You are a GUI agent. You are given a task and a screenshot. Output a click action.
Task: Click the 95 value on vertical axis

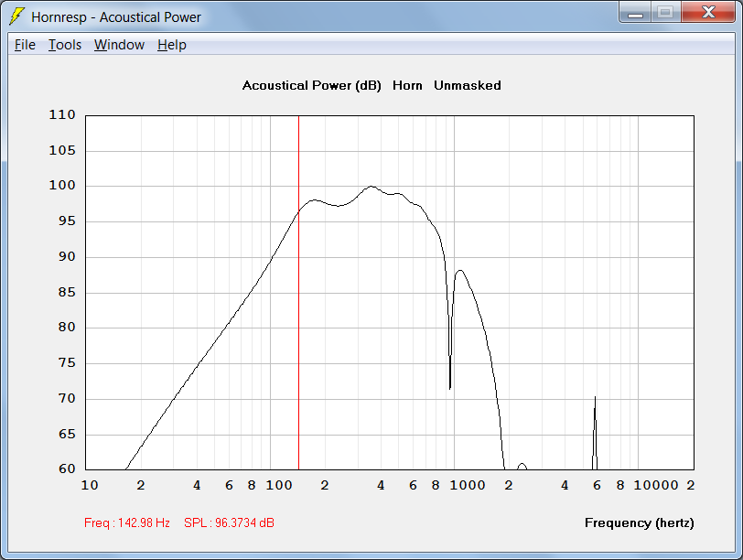pos(67,221)
